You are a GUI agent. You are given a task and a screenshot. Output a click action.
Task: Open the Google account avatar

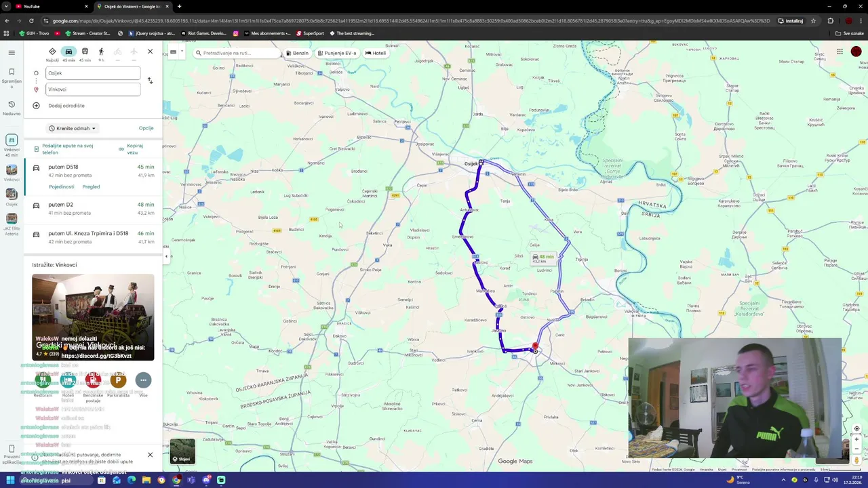(856, 52)
